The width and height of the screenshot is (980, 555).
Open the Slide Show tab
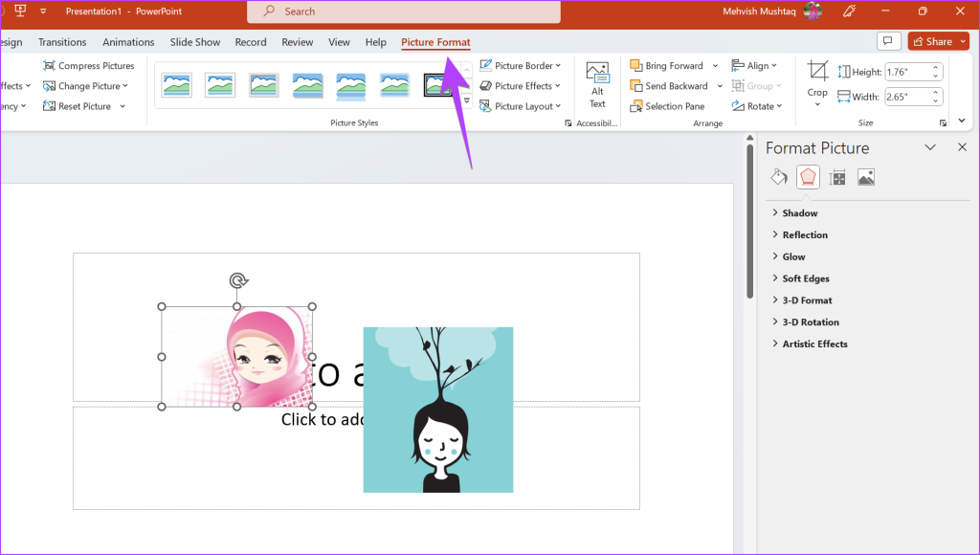[x=195, y=42]
